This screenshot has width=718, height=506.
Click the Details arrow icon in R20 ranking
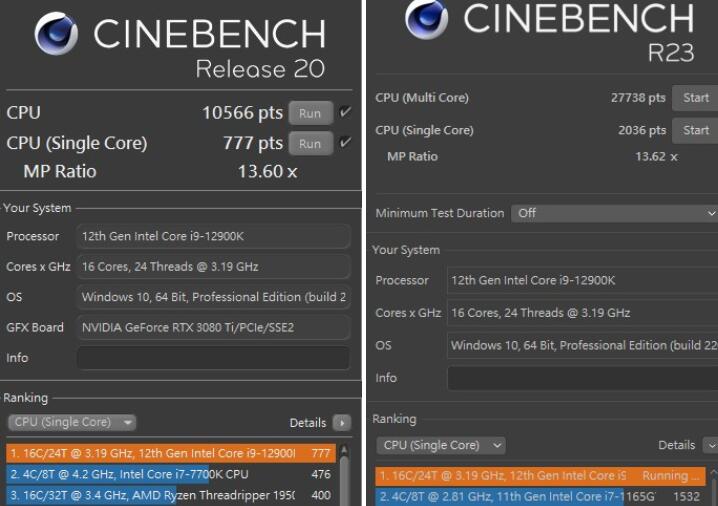(x=342, y=423)
